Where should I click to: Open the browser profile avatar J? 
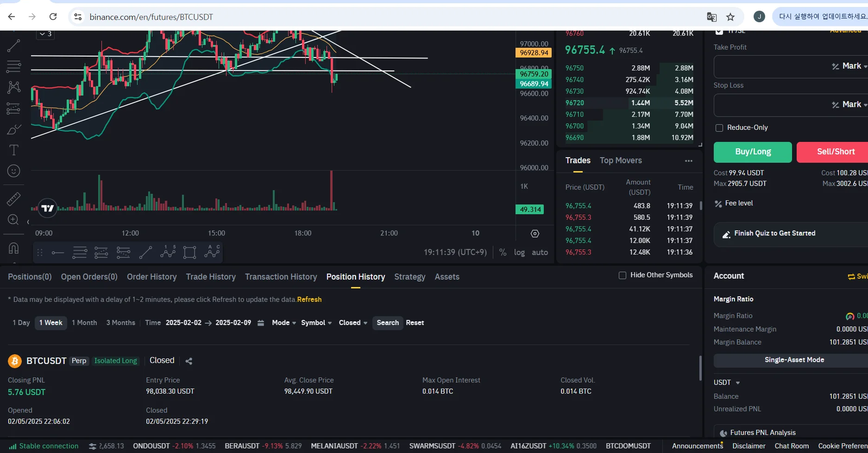click(759, 17)
